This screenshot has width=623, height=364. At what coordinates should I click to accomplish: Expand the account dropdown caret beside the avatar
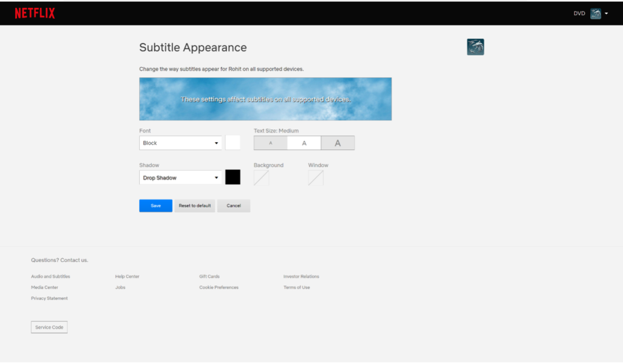(x=607, y=13)
